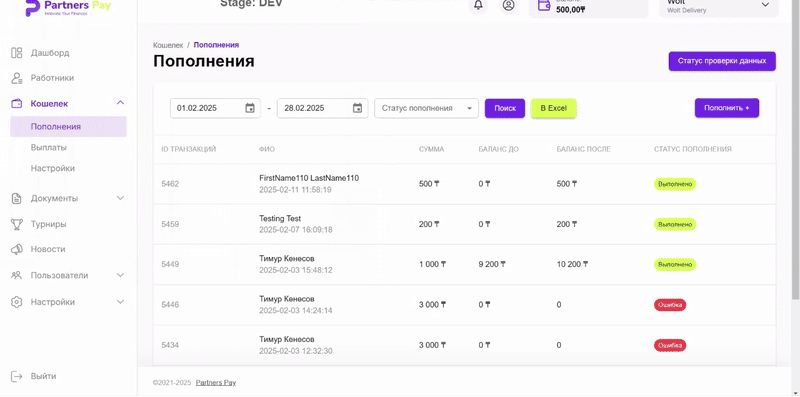The height and width of the screenshot is (397, 800).
Task: Open calendar picker for end date
Action: 357,108
